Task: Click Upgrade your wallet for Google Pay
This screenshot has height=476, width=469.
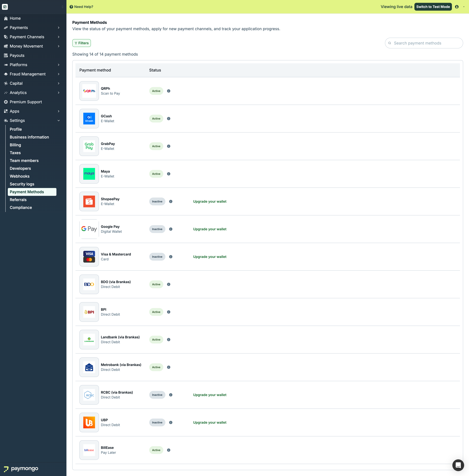Action: point(209,229)
